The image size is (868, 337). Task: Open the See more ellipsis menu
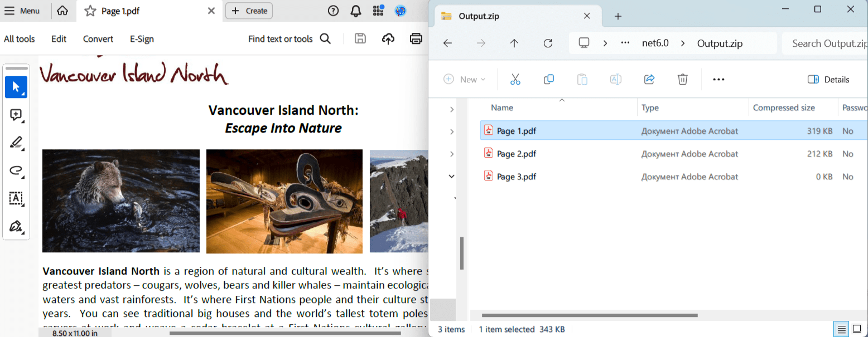(718, 79)
